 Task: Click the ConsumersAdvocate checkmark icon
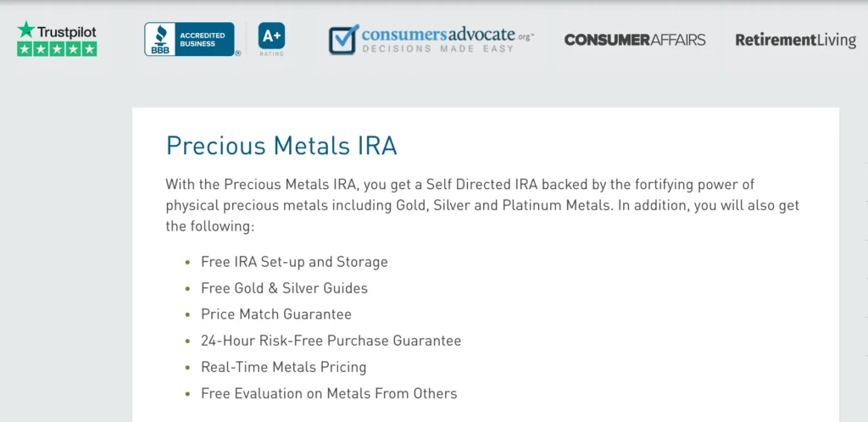344,39
